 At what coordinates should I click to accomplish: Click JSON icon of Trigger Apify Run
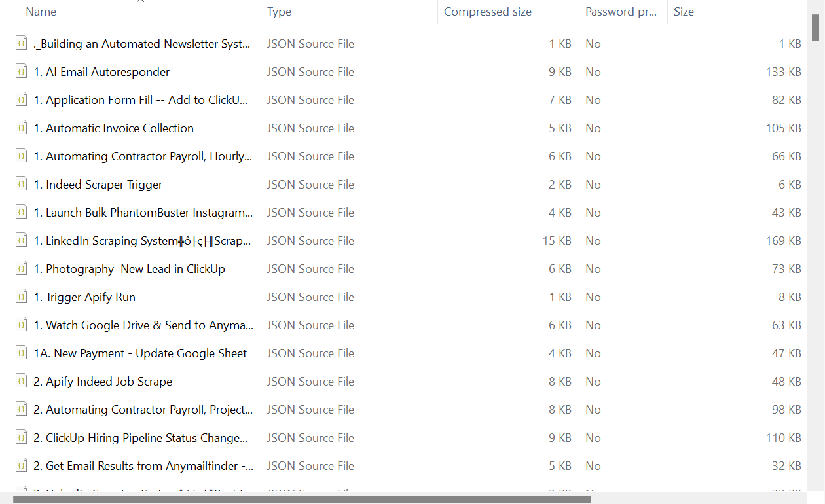click(22, 297)
